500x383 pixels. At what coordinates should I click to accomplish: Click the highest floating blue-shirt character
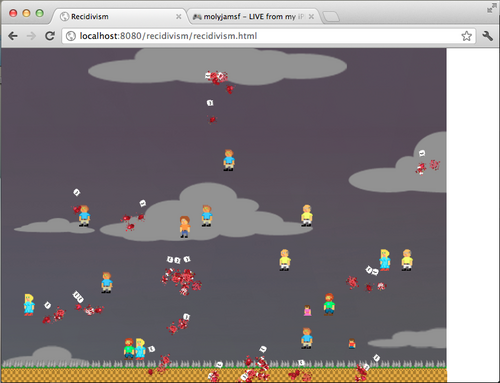click(229, 160)
